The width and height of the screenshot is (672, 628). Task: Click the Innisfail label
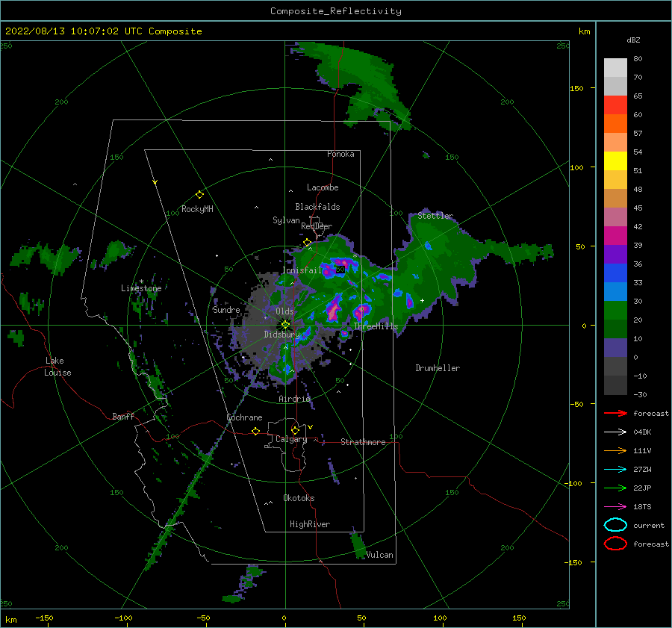(302, 270)
